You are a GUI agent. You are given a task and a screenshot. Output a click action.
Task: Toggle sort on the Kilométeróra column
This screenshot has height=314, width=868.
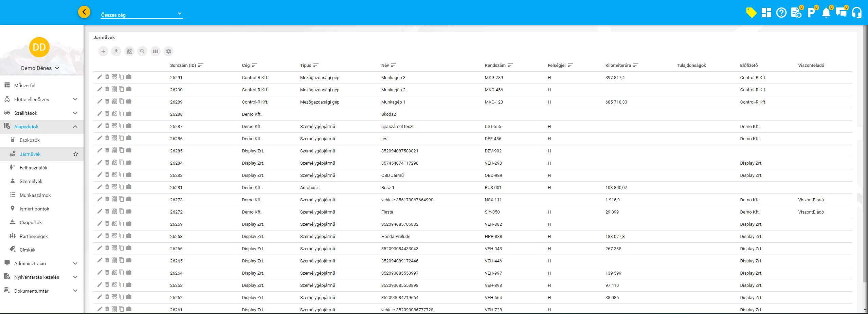[636, 65]
